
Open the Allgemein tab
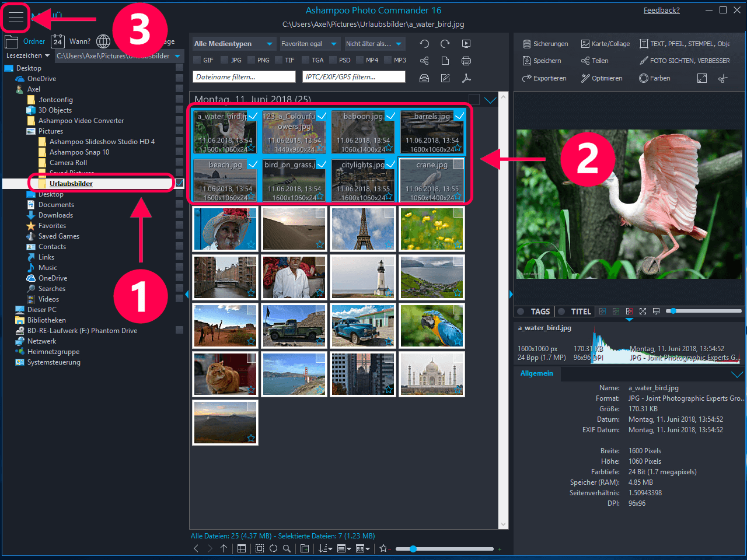(537, 373)
